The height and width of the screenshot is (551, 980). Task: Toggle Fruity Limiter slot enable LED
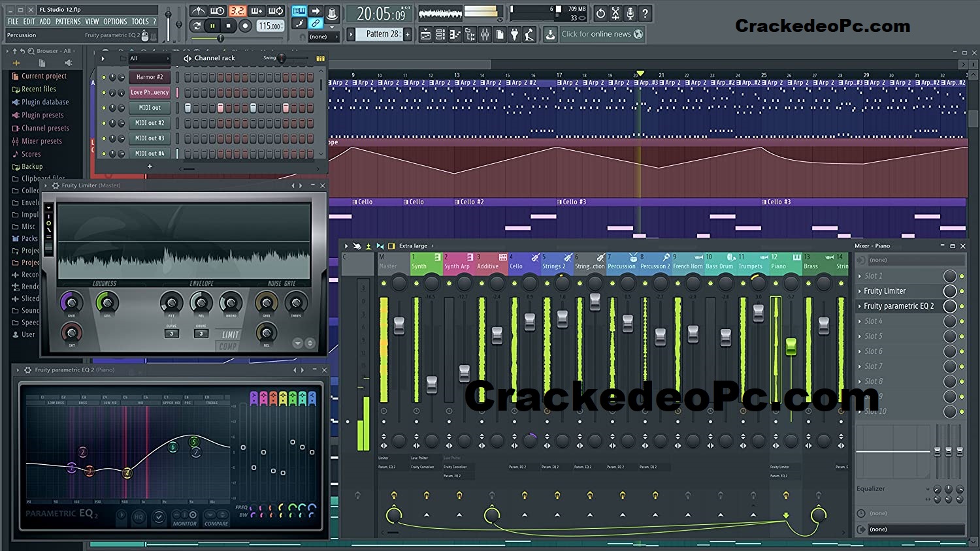962,291
